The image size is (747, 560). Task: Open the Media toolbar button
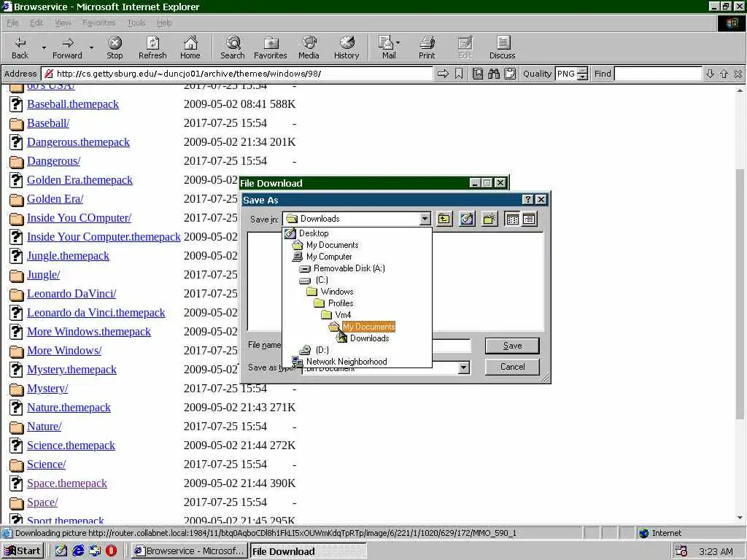click(309, 47)
